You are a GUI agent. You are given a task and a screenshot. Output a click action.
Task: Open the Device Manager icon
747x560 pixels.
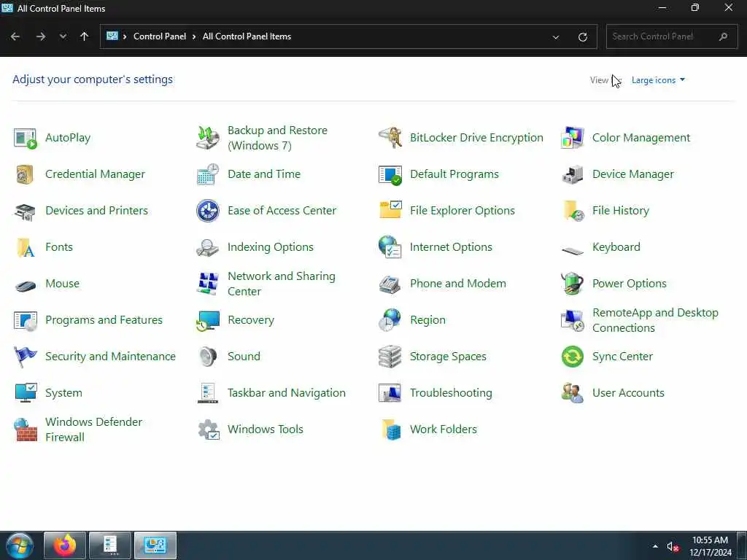572,174
